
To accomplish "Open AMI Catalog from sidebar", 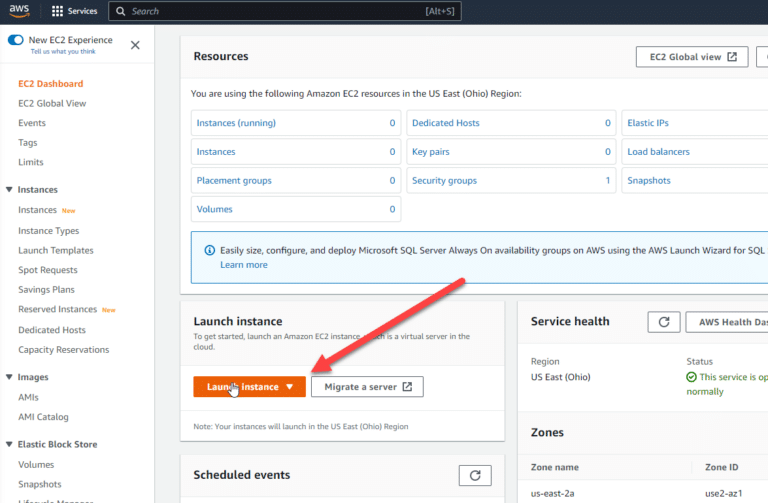I will tap(43, 417).
